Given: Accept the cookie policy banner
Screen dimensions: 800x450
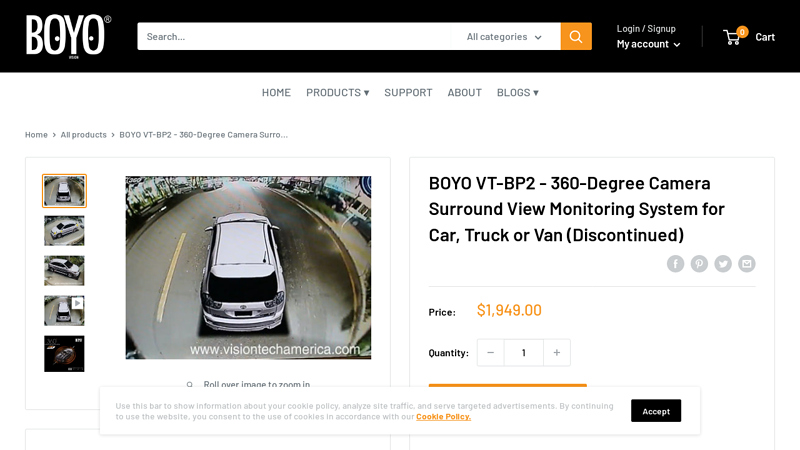Looking at the screenshot, I should [655, 411].
